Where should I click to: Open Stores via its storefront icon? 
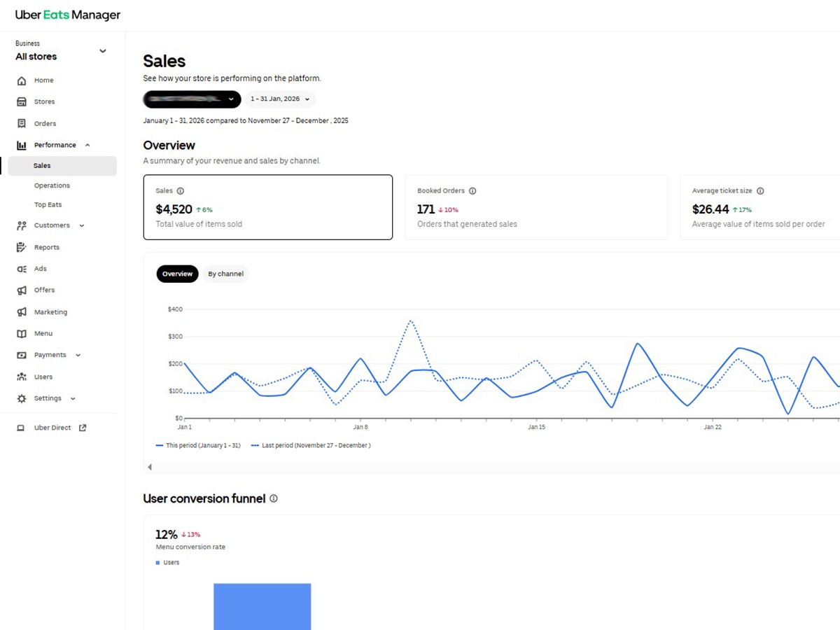coord(22,102)
